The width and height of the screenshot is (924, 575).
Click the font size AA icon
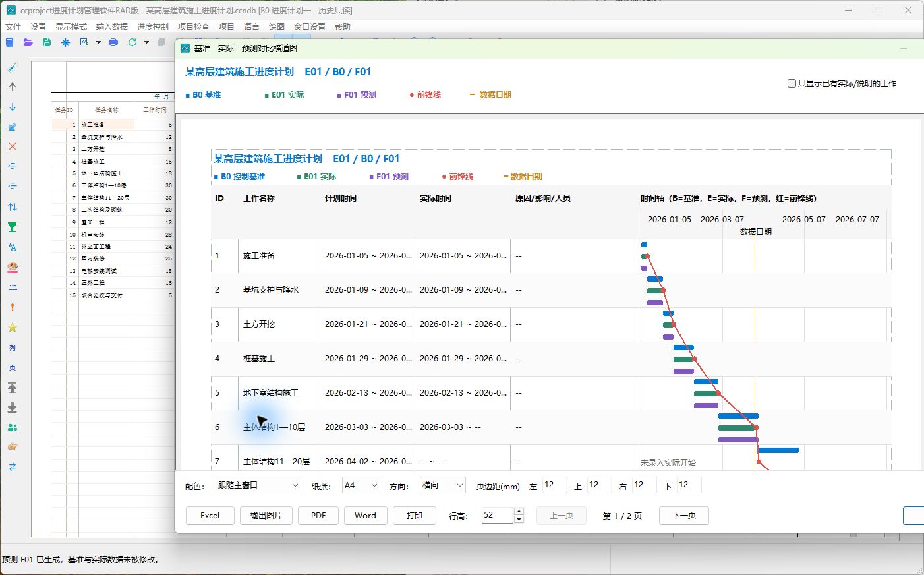click(x=13, y=247)
